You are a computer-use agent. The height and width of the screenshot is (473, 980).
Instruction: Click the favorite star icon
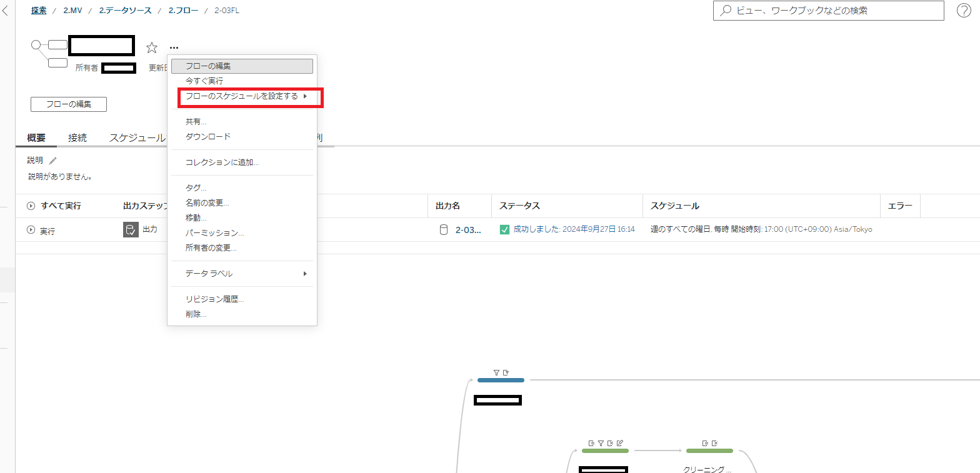(152, 47)
